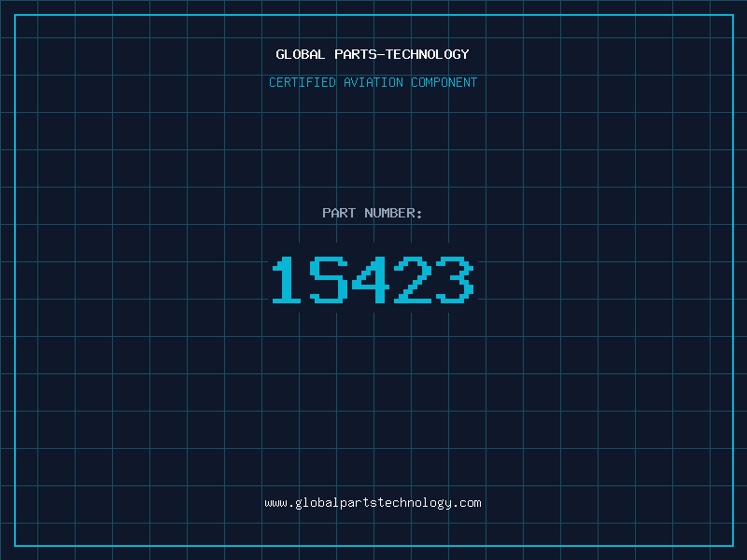
Task: Click the part number 15423
Action: [373, 279]
